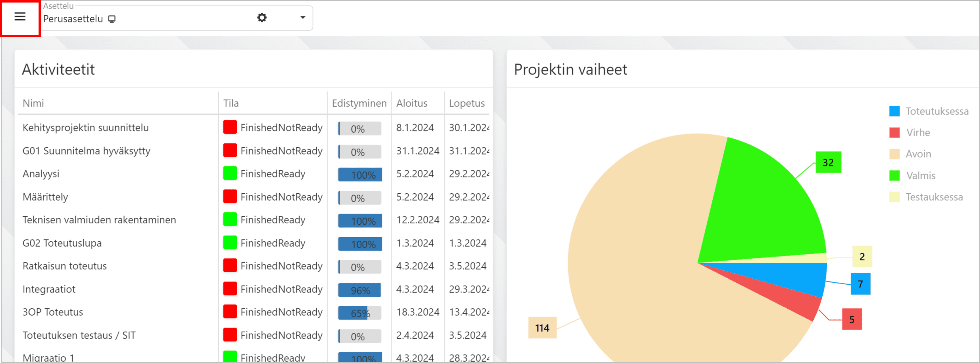Sort activities by Nimi column header
This screenshot has width=980, height=363.
[33, 103]
